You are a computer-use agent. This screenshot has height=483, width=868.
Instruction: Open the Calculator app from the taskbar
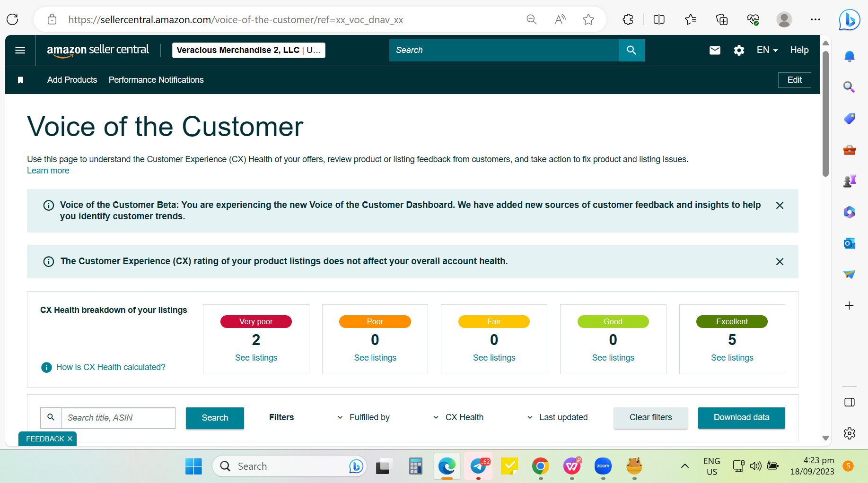tap(415, 466)
